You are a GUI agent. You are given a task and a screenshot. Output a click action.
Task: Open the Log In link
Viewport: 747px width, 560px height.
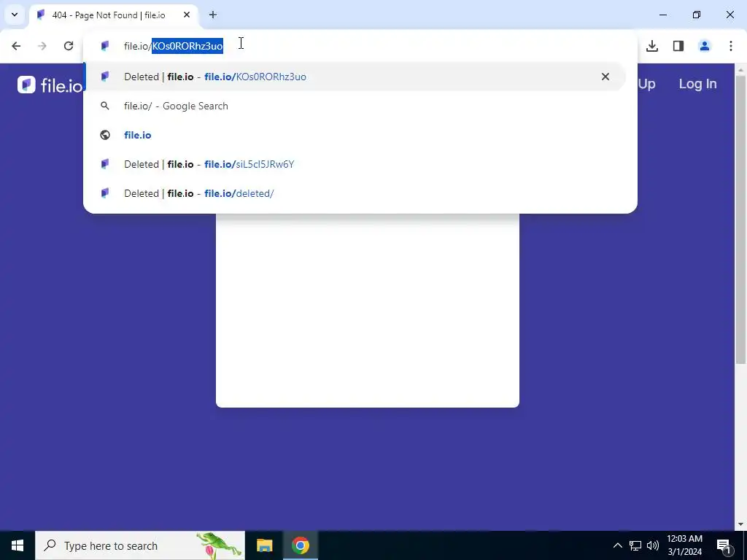697,84
